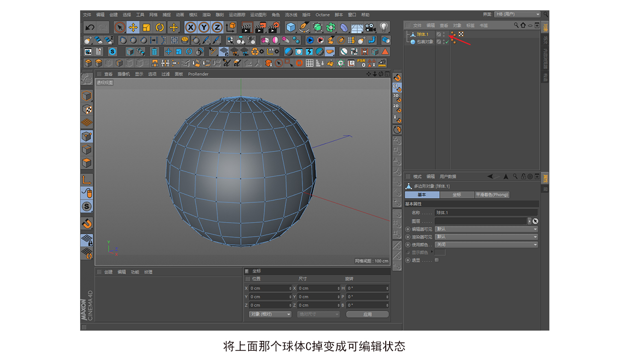Screen dimensions: 629x364
Task: Click the search icon in object manager
Action: [516, 25]
